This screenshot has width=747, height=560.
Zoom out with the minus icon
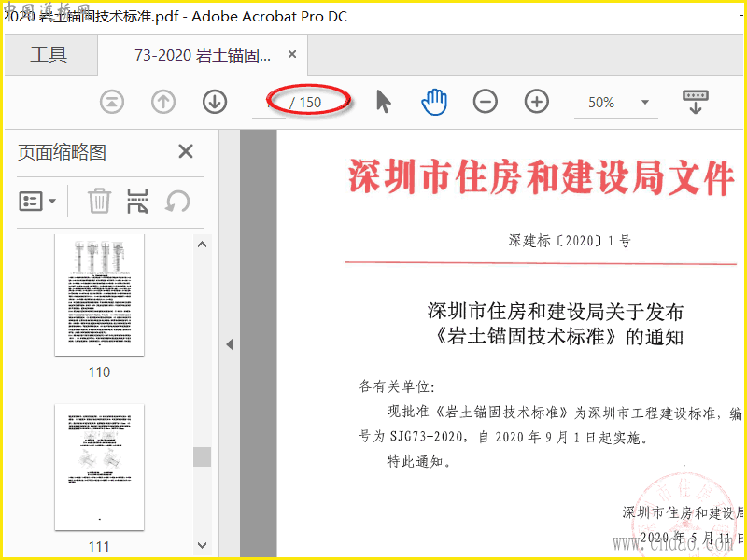485,102
